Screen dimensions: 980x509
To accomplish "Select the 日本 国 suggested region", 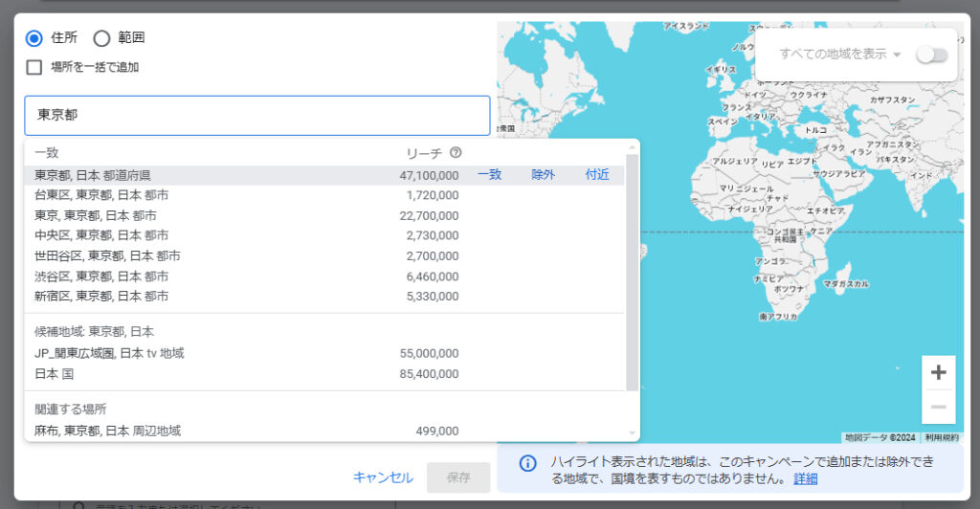I will (x=59, y=373).
